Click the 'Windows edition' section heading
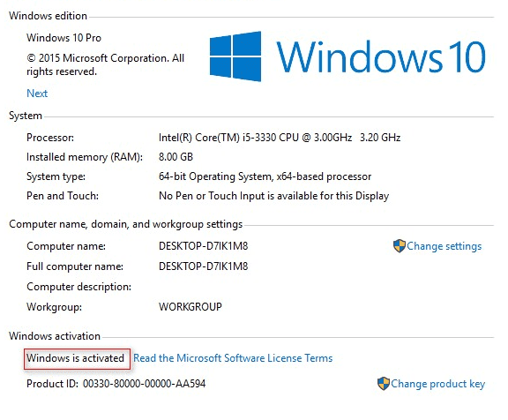Viewport: 508px width, 420px height. coord(48,16)
